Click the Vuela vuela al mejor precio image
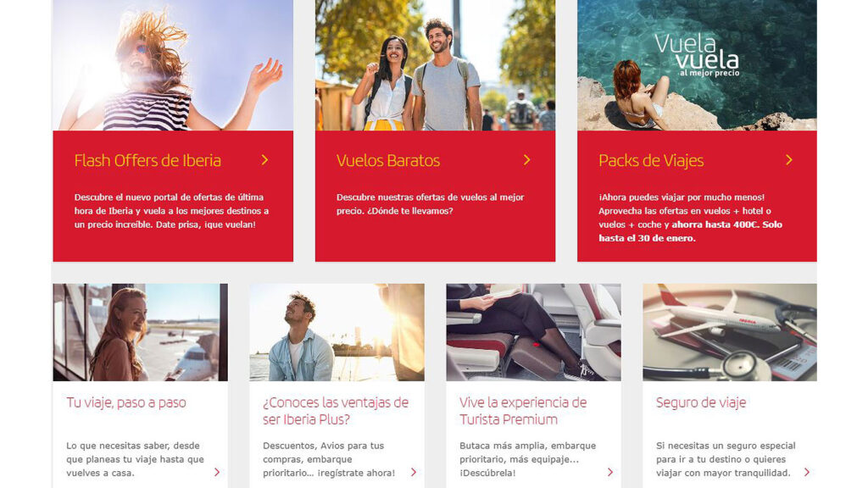Image resolution: width=868 pixels, height=488 pixels. tap(697, 65)
